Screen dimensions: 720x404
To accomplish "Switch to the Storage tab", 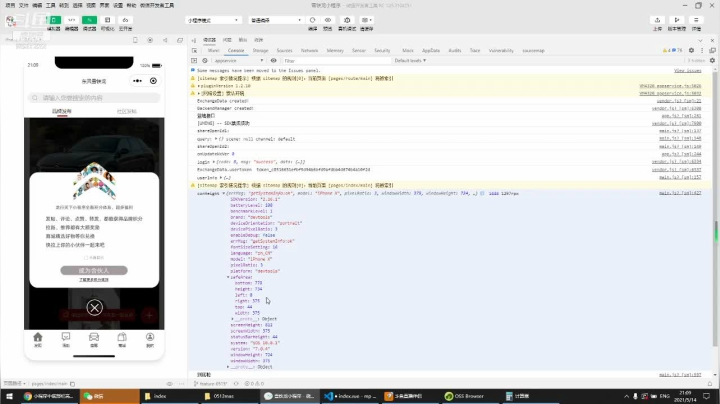I will (x=260, y=50).
